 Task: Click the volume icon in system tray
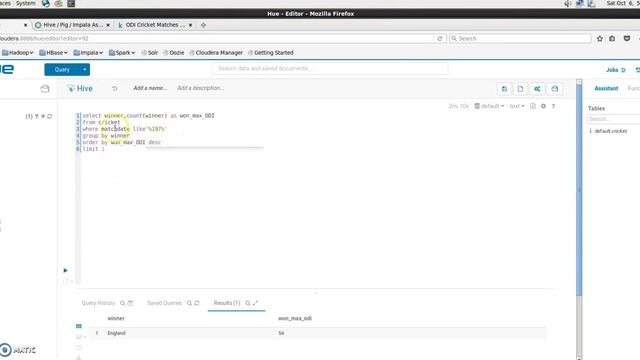pos(567,4)
